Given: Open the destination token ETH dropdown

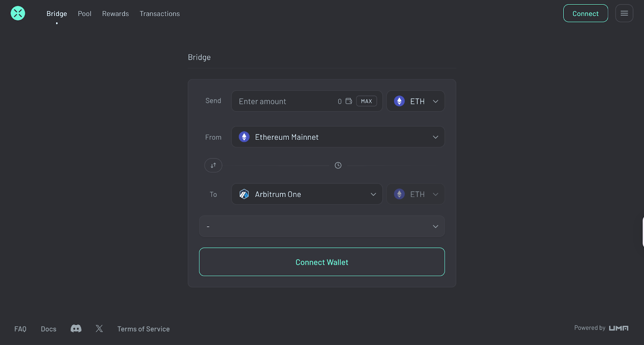Looking at the screenshot, I should [x=415, y=194].
